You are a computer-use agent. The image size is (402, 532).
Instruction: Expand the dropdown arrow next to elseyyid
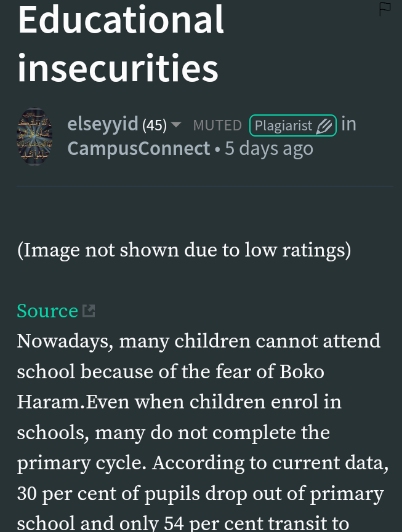pyautogui.click(x=176, y=124)
